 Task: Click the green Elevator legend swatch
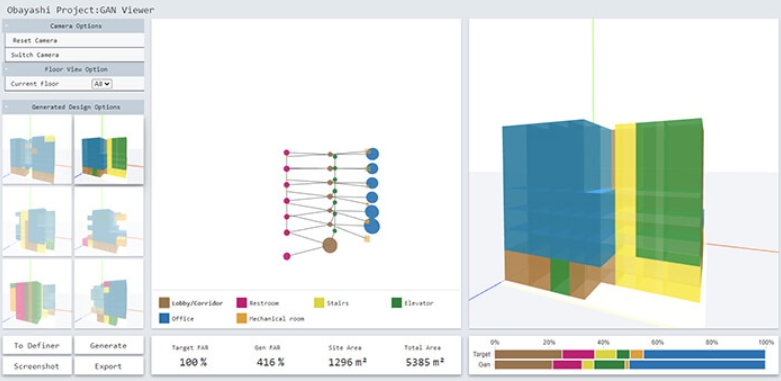click(397, 303)
